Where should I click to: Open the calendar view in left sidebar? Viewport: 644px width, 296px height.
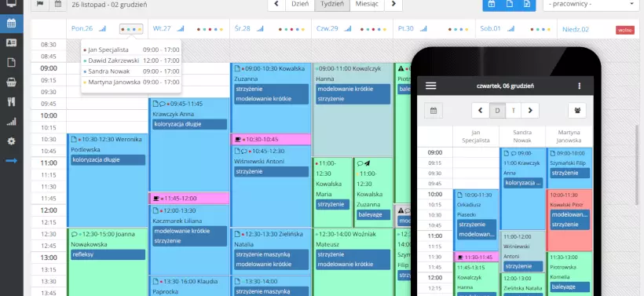click(x=12, y=23)
